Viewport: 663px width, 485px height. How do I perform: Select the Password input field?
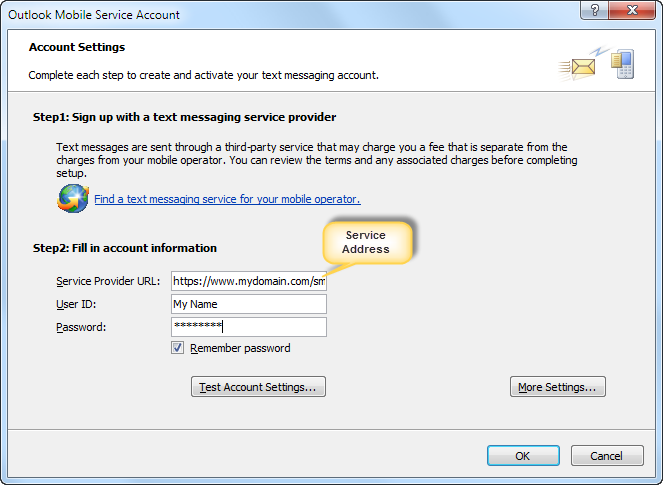[249, 327]
